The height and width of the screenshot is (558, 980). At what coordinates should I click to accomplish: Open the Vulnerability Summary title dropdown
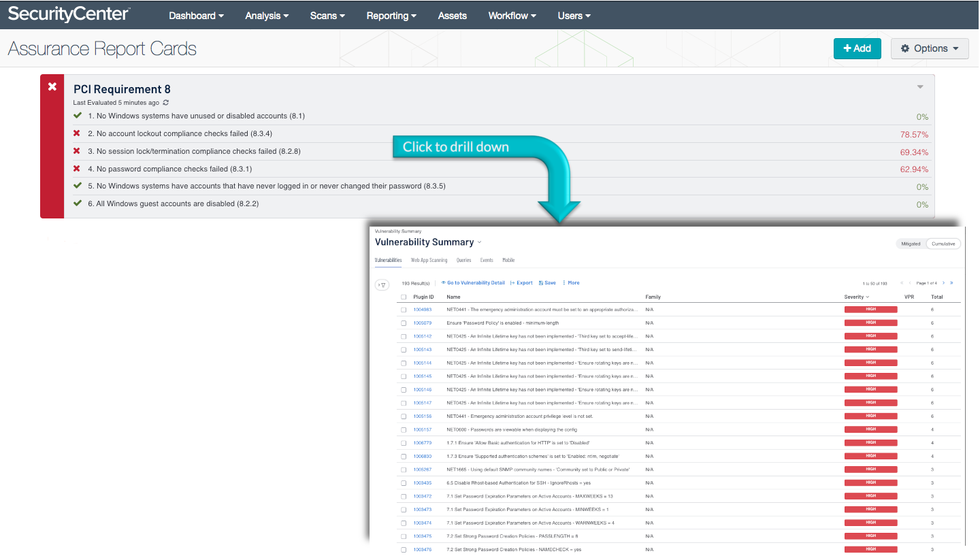tap(479, 242)
